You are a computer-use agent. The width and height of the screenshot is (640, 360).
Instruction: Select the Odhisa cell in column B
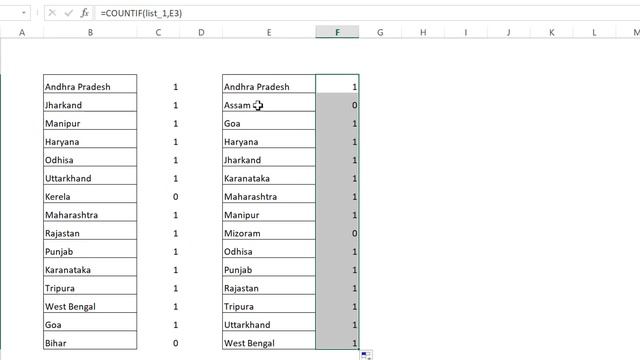point(90,157)
